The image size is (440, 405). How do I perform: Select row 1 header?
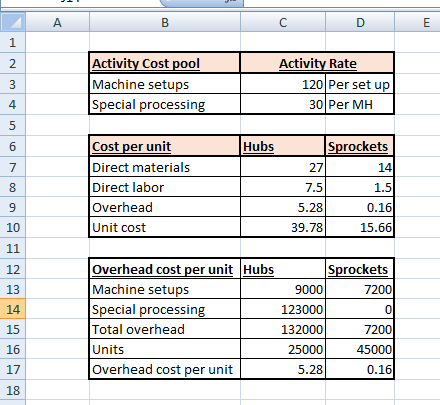[13, 42]
